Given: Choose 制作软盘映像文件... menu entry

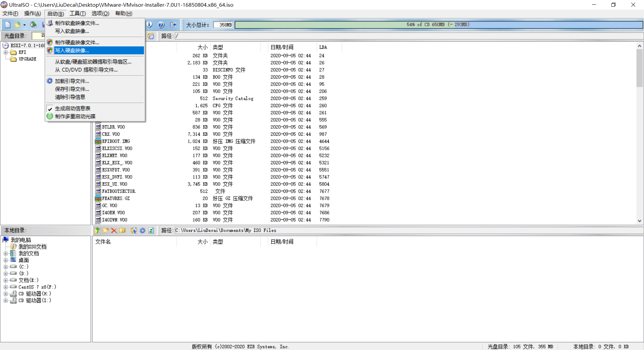Looking at the screenshot, I should tap(95, 23).
